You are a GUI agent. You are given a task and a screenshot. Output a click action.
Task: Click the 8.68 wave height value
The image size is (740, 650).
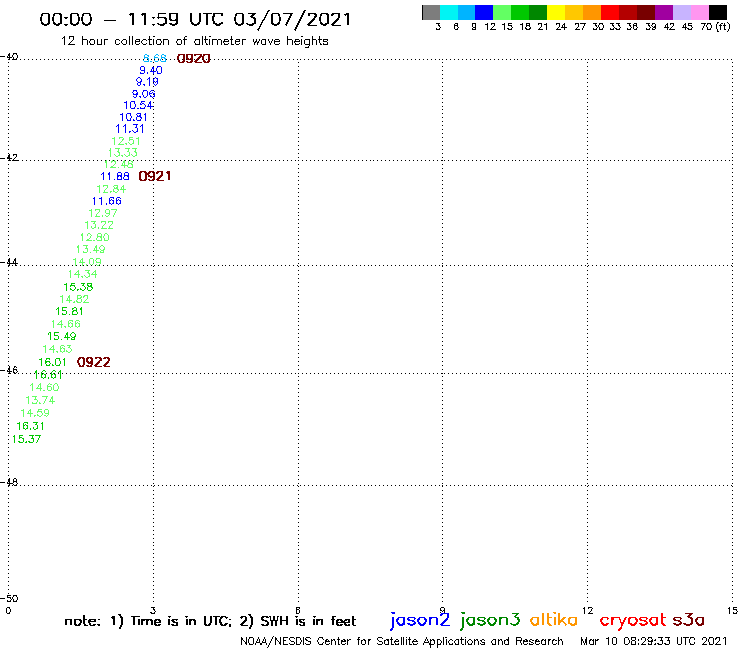point(155,58)
